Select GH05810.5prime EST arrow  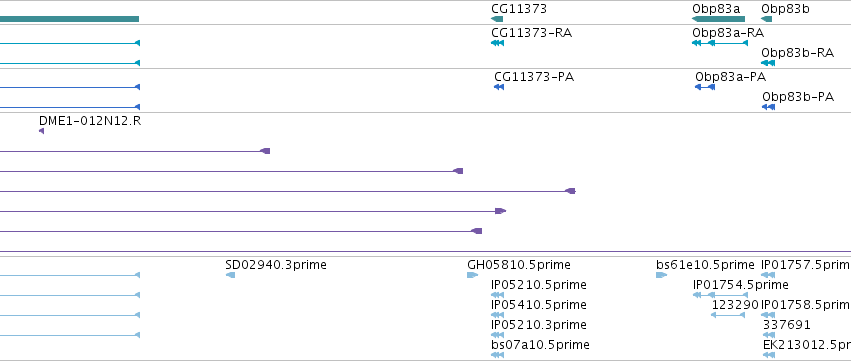(x=472, y=275)
